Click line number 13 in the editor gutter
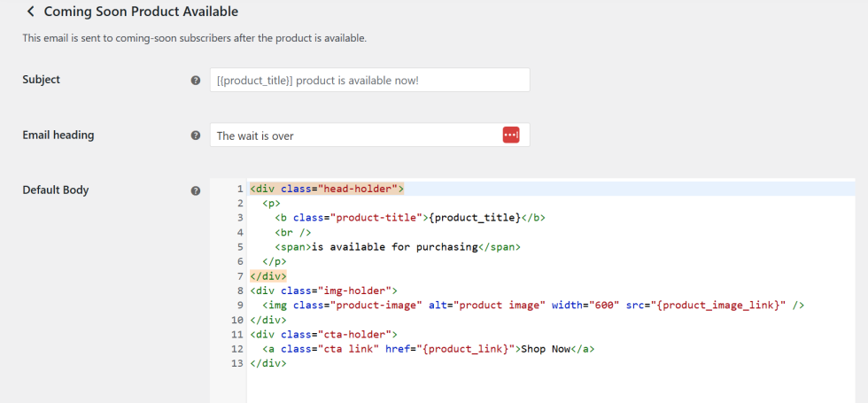 236,364
